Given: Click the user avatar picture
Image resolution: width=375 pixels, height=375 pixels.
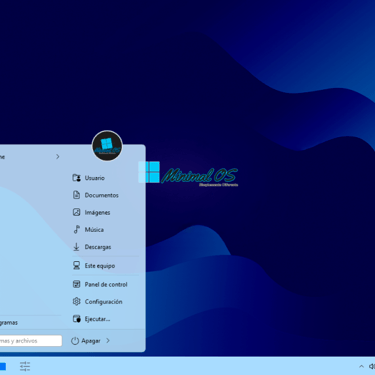Looking at the screenshot, I should pos(107,146).
